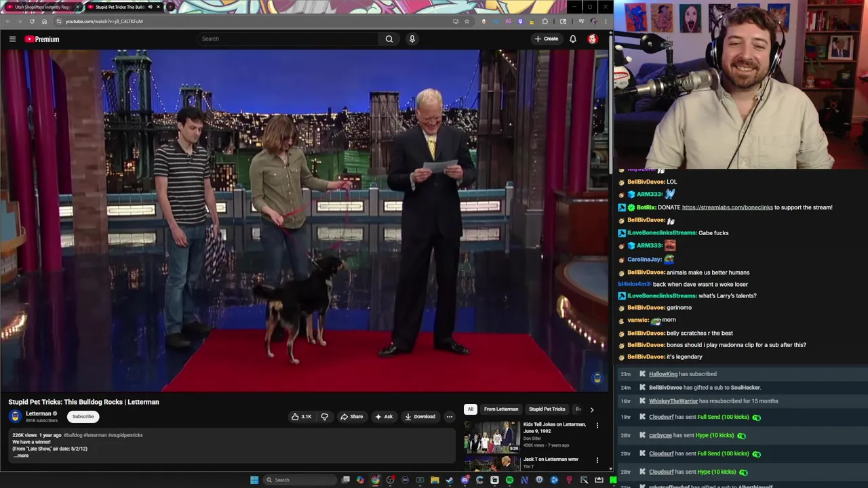Go to YouTube Premium home logo
The width and height of the screenshot is (868, 488).
[42, 39]
